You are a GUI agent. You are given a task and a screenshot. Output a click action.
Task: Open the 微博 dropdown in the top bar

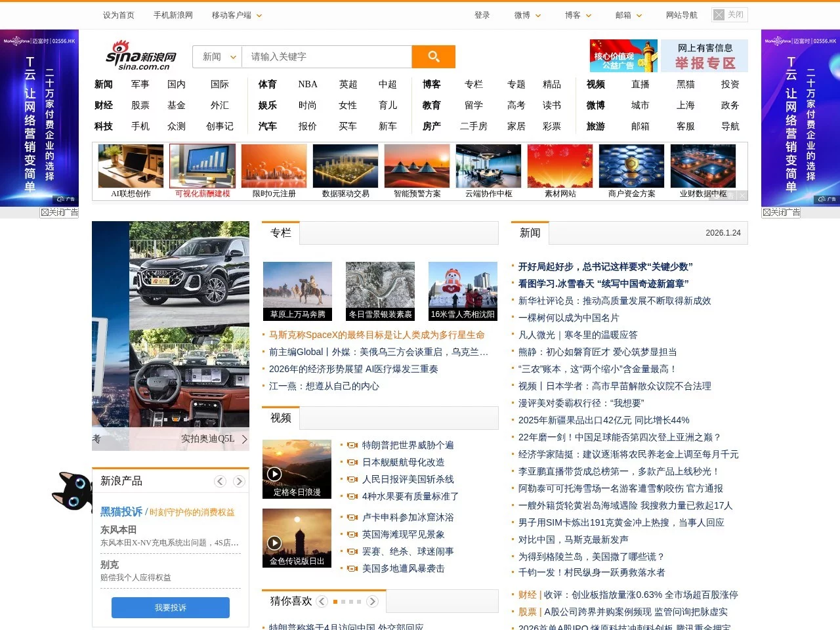(527, 14)
